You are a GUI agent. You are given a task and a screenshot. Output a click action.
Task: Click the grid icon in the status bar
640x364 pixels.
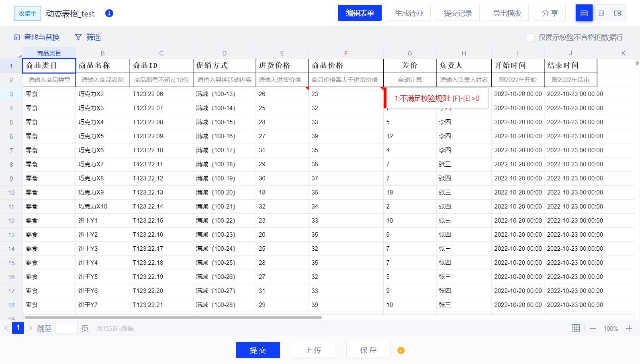click(x=575, y=328)
